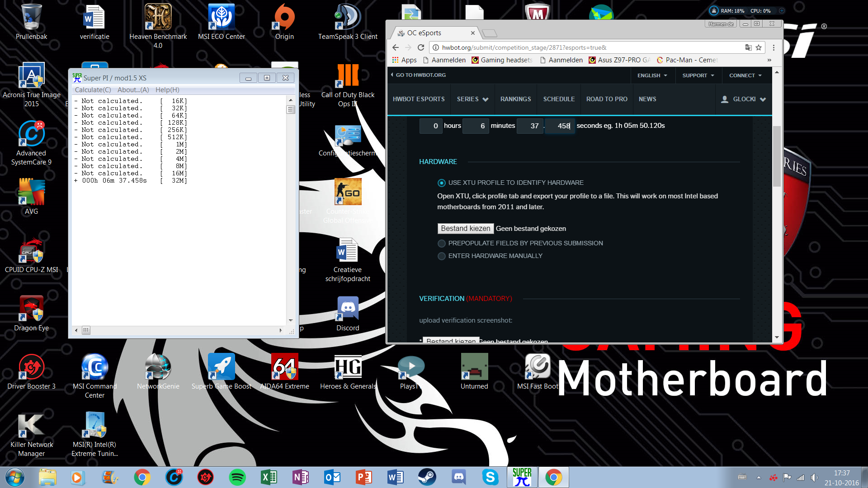The image size is (868, 488).
Task: Open Steam from the taskbar
Action: coord(427,477)
